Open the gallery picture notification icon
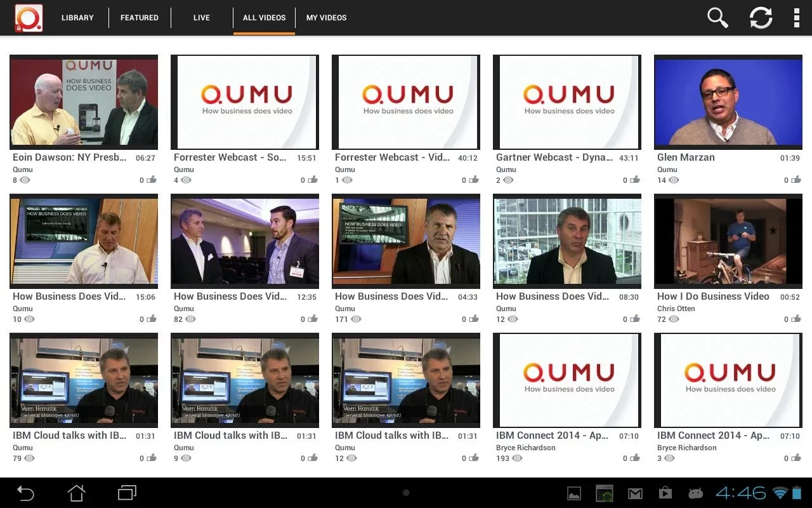Screen dimensions: 812x508 point(574,493)
